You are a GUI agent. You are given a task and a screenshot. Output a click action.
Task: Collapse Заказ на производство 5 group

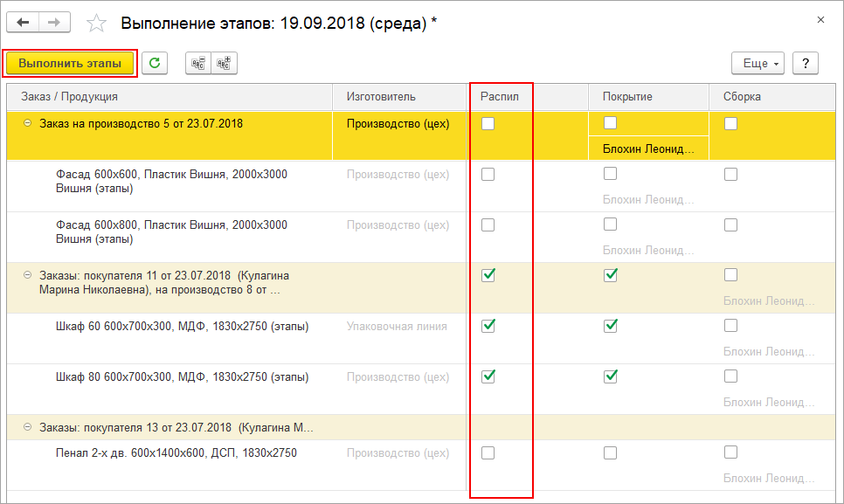pos(28,124)
